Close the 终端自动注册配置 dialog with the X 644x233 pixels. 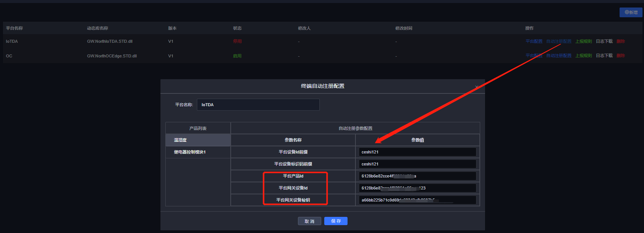point(476,87)
